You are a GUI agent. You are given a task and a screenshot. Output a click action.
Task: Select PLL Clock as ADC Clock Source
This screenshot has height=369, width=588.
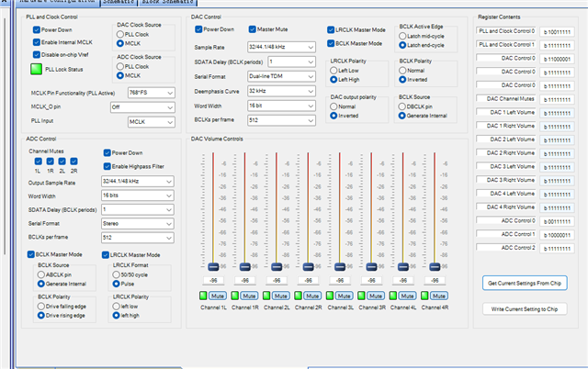pyautogui.click(x=120, y=66)
